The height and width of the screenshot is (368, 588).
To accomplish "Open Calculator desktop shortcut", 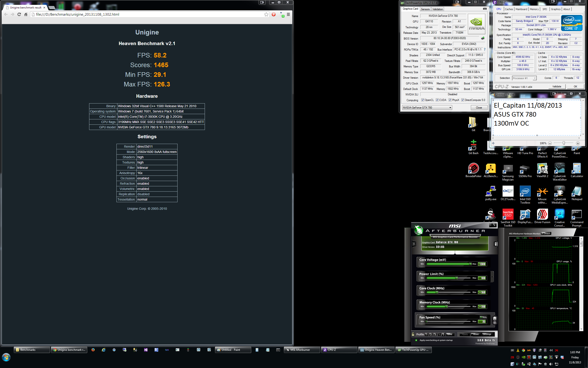I will pyautogui.click(x=577, y=170).
